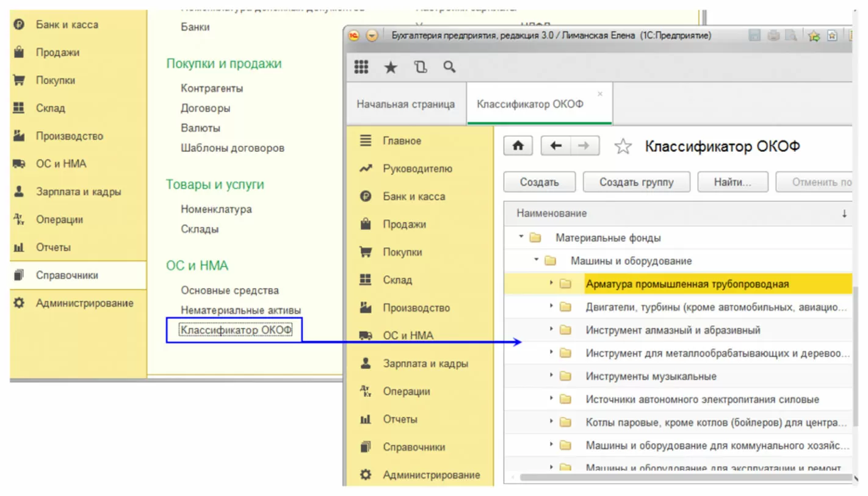The width and height of the screenshot is (868, 496).
Task: Collapse the Машины и оборудование group
Action: point(537,261)
